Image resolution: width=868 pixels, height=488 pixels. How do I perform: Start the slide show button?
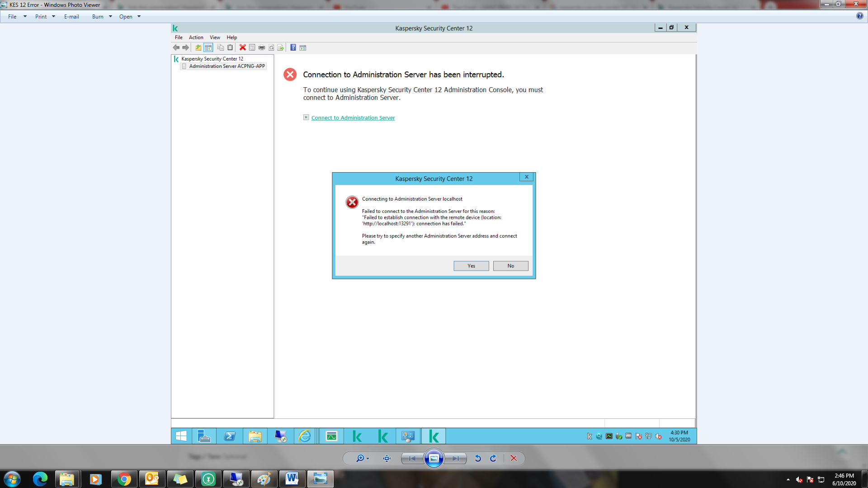434,458
